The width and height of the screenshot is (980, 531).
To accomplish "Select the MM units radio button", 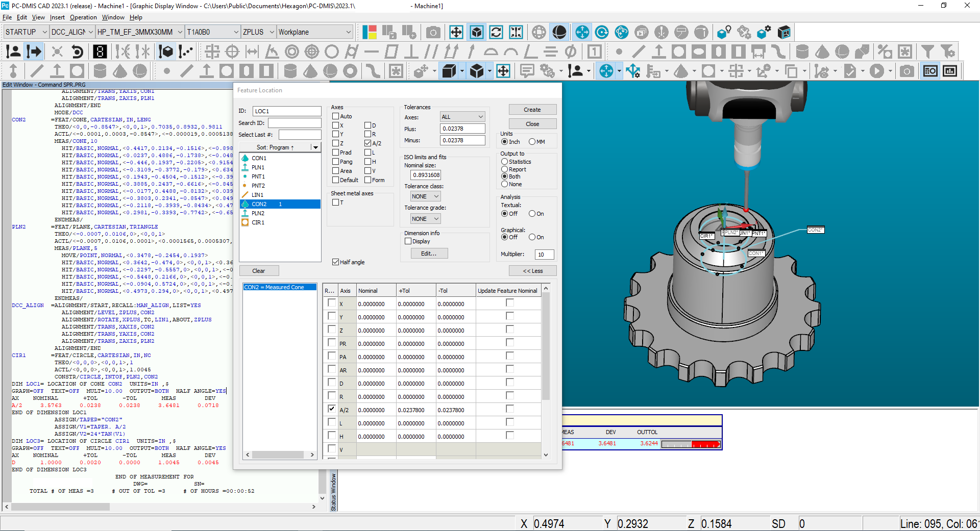I will coord(532,142).
